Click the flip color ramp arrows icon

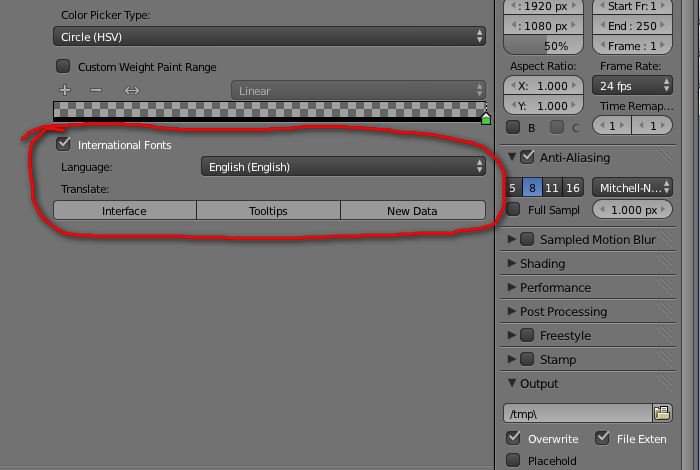(x=131, y=91)
